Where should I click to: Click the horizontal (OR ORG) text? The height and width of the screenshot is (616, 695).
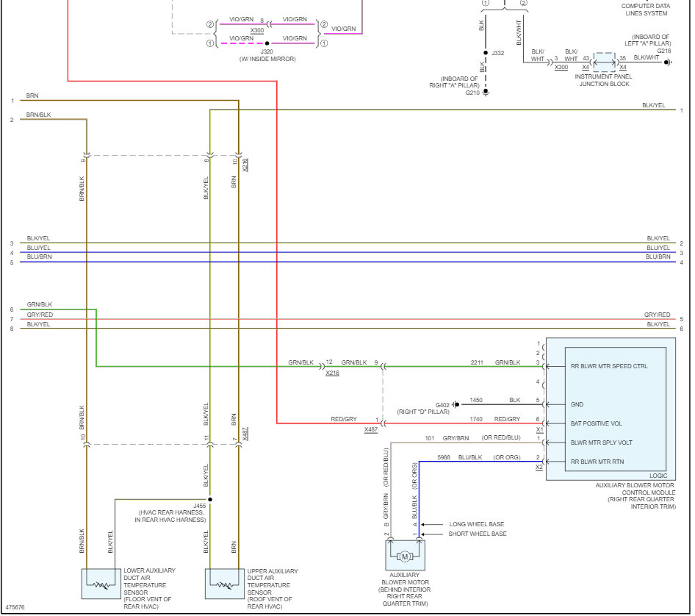click(x=507, y=457)
